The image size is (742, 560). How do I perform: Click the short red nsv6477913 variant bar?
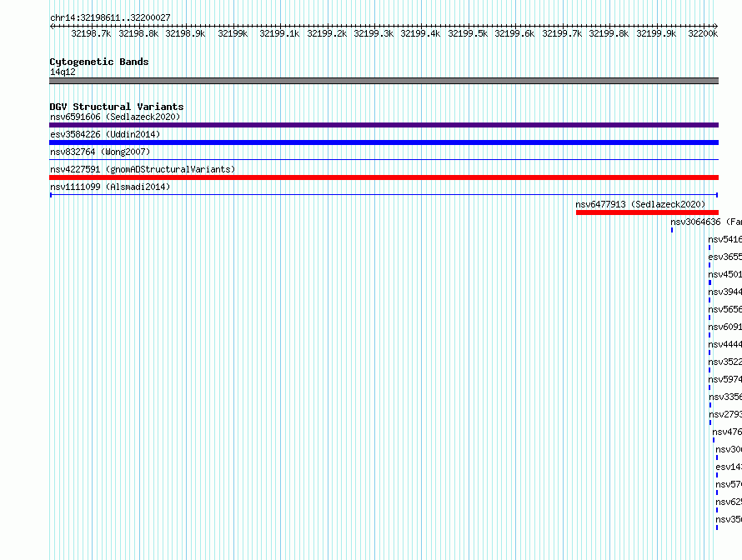coord(647,212)
